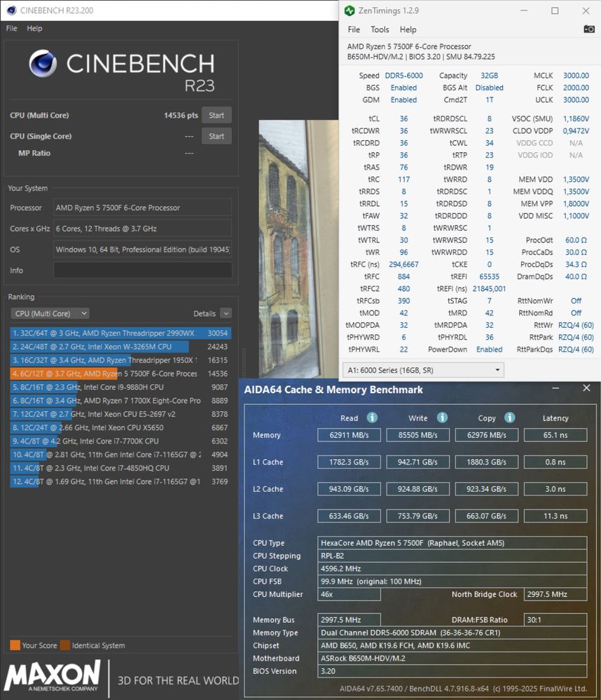Click the BGS Enabled value in ZenTimings
Viewport: 601px width, 700px height.
pyautogui.click(x=403, y=88)
